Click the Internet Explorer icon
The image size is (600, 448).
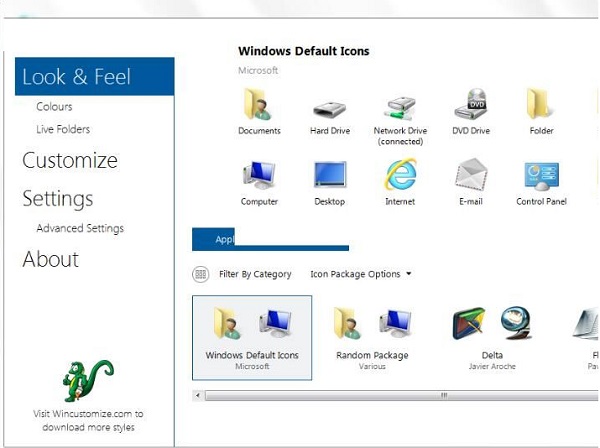click(x=400, y=174)
